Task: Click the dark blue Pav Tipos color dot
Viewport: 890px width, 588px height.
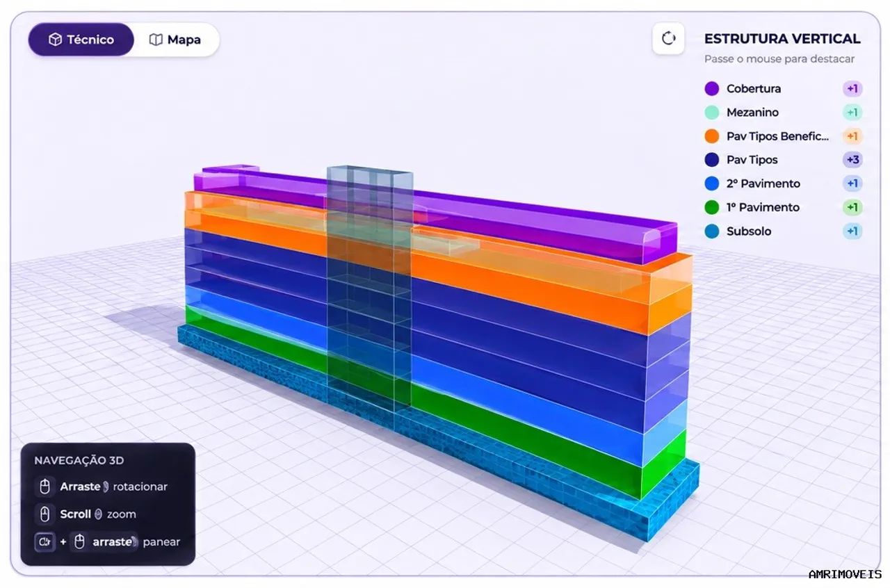Action: [x=712, y=160]
